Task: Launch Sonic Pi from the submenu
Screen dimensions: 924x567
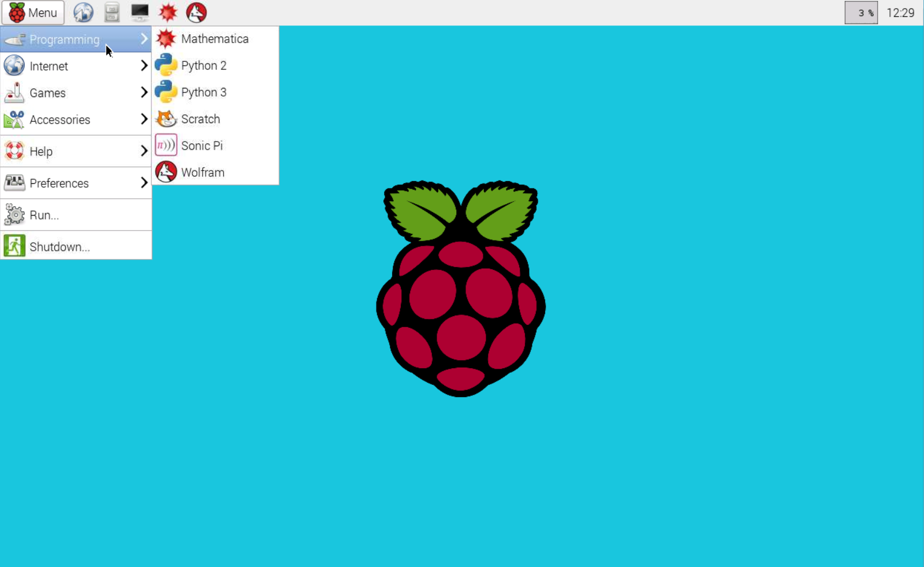Action: point(215,146)
